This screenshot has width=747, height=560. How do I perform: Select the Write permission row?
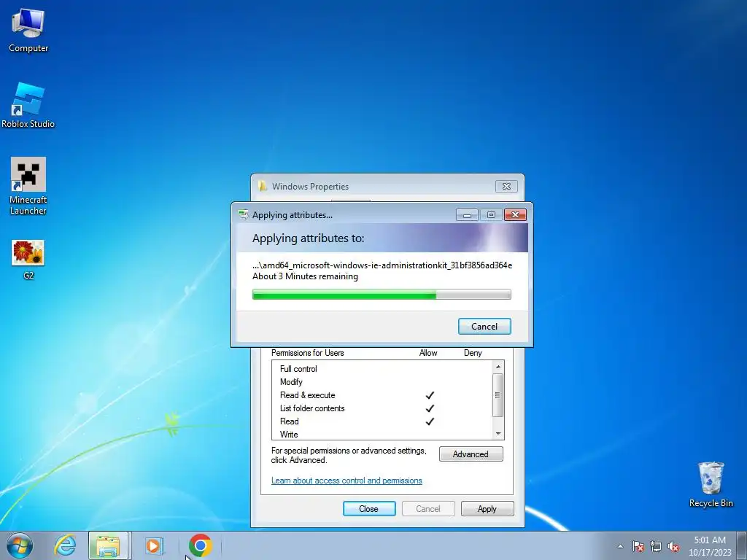382,435
